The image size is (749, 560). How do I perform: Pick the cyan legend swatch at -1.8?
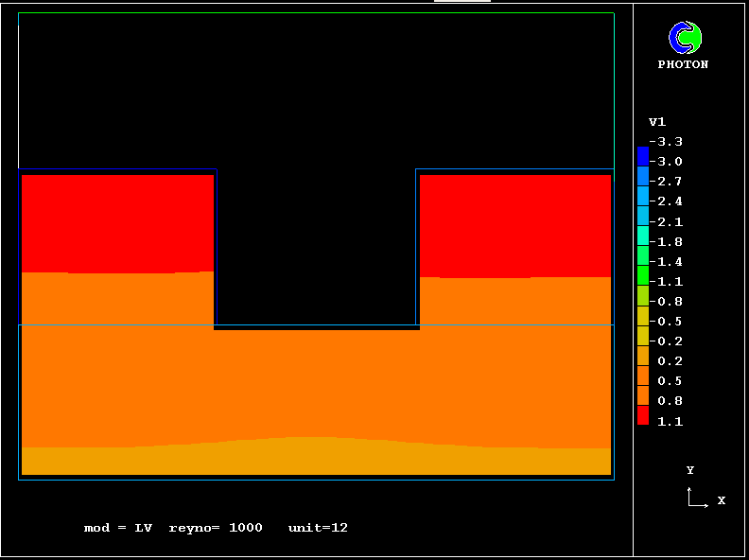pyautogui.click(x=643, y=236)
